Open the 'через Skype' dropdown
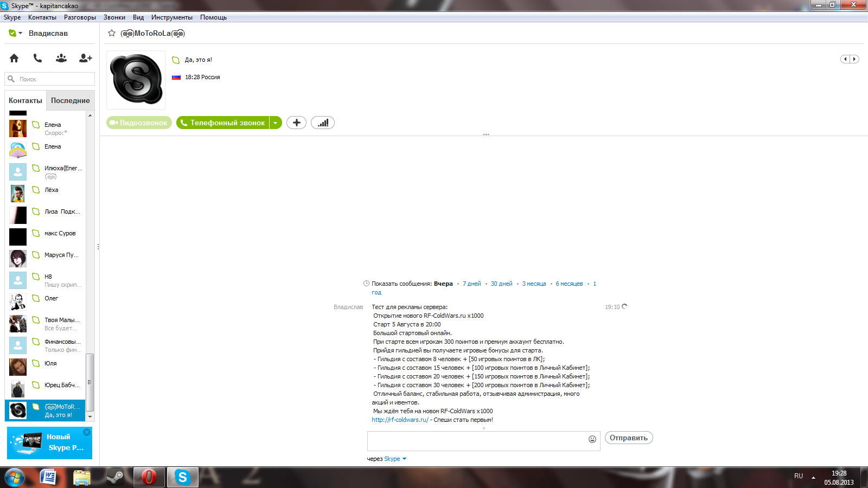868x488 pixels. (395, 459)
